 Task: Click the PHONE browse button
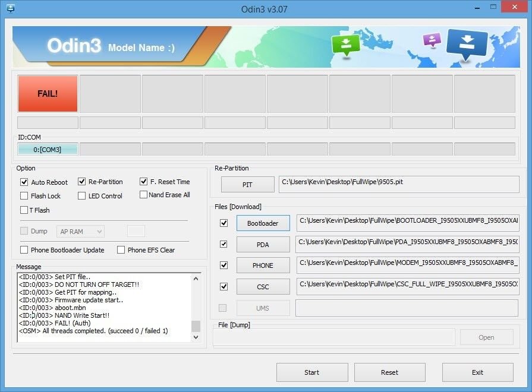click(x=263, y=265)
